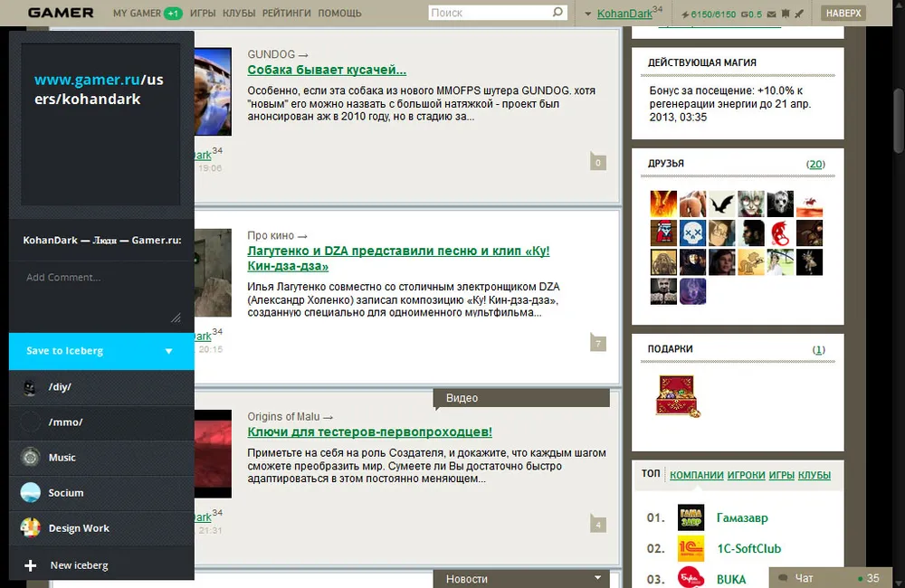Open the treasure chest gift icon
Screen dimensions: 905x588
tap(676, 395)
